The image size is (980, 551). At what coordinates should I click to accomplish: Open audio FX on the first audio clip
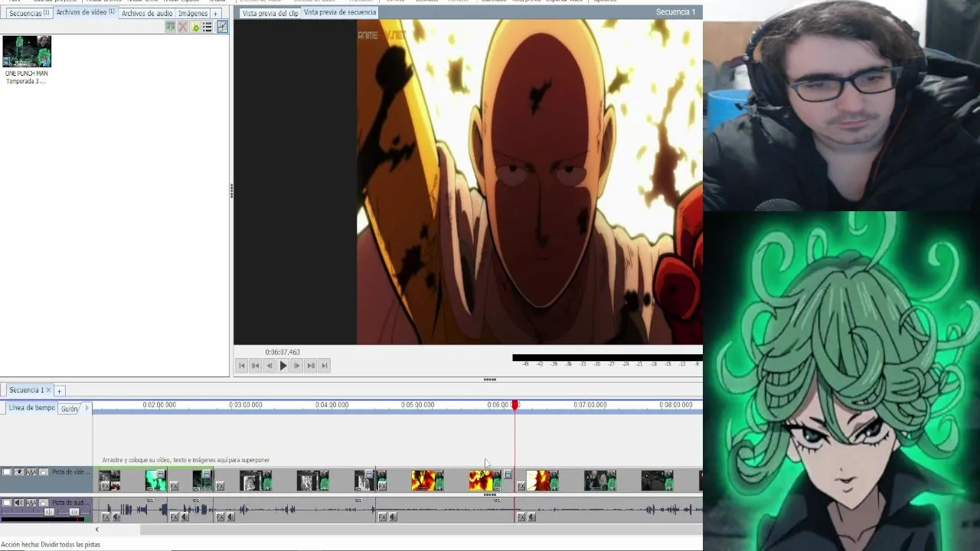(x=106, y=517)
